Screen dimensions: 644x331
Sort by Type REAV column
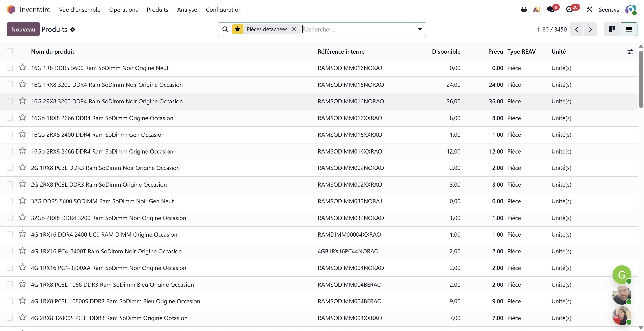pos(522,51)
